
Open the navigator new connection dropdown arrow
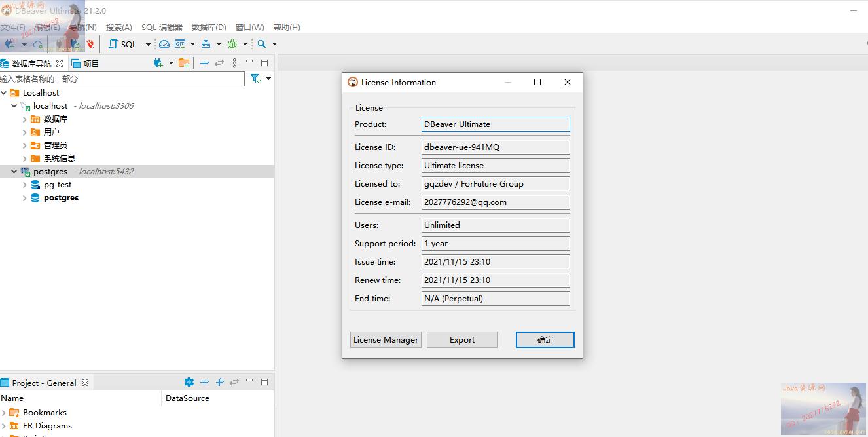point(171,63)
